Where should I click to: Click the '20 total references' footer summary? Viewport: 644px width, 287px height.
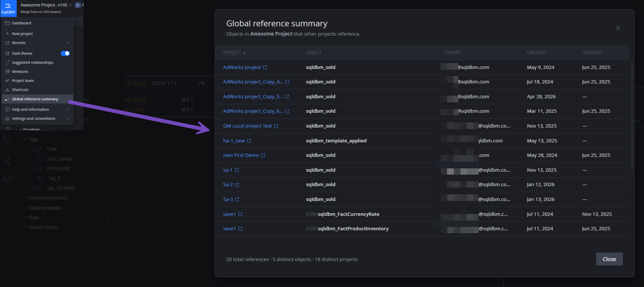[247, 260]
